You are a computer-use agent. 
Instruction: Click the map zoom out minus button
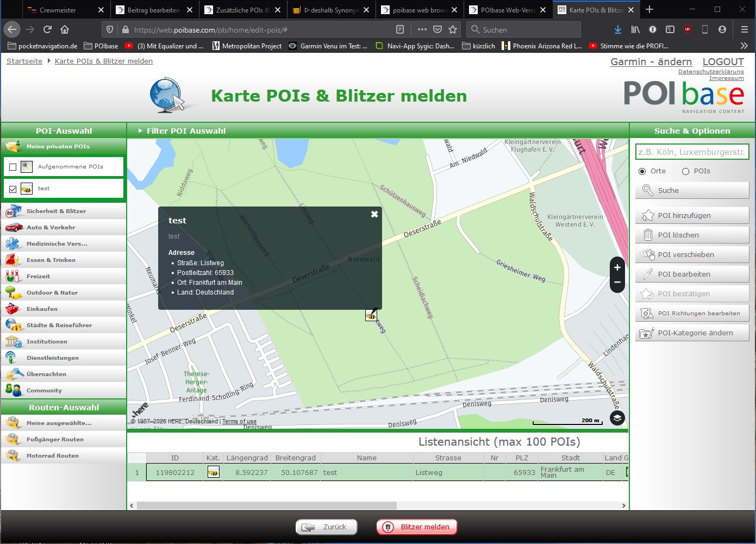tap(617, 283)
